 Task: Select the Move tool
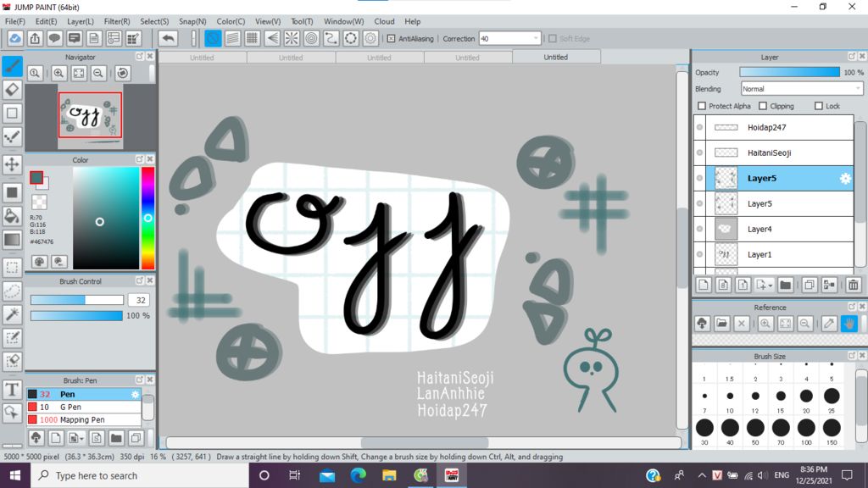tap(12, 164)
